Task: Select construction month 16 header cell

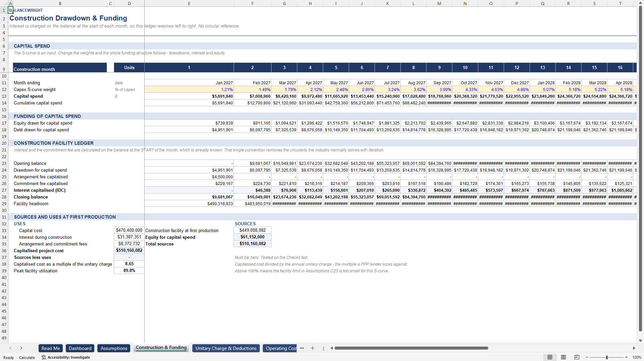Action: click(x=620, y=67)
